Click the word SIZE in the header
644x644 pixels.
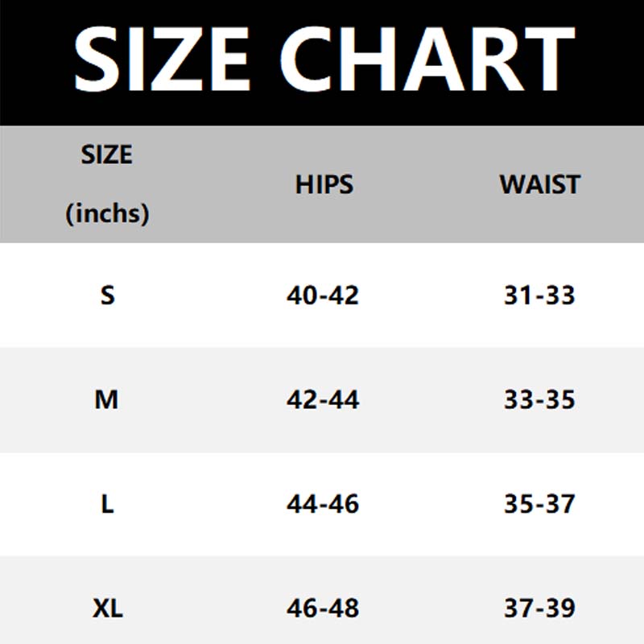coord(107,155)
